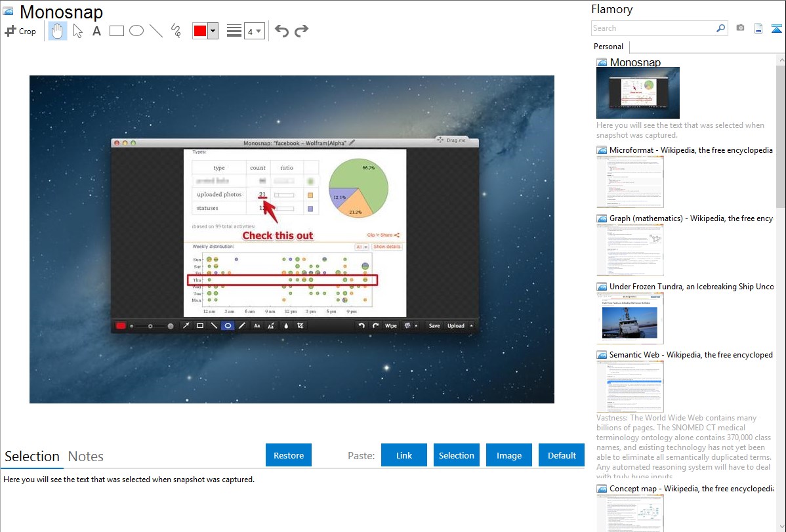
Task: Open the Microformat Wikipedia snapshot thumbnail
Action: [630, 182]
